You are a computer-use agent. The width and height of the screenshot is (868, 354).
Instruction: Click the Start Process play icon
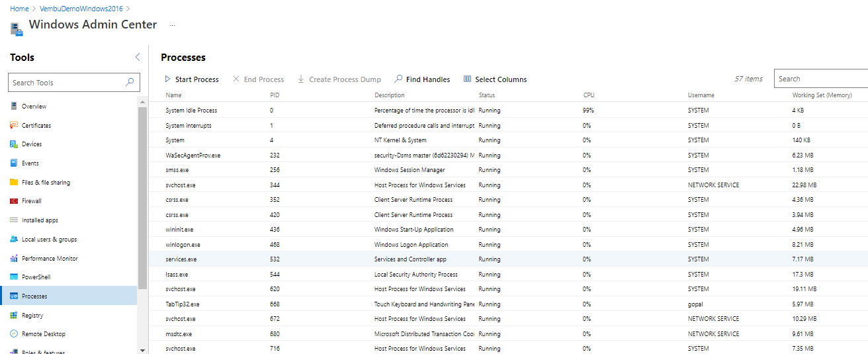168,79
